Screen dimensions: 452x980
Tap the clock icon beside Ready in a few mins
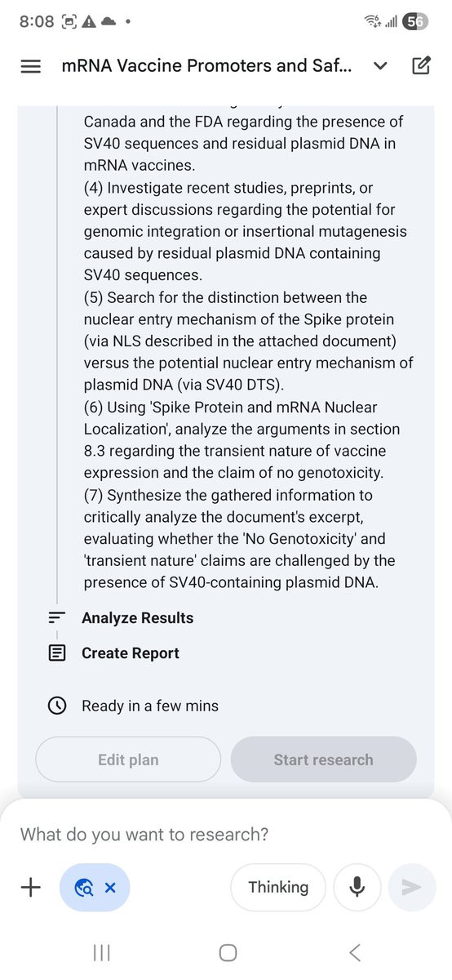[x=57, y=706]
